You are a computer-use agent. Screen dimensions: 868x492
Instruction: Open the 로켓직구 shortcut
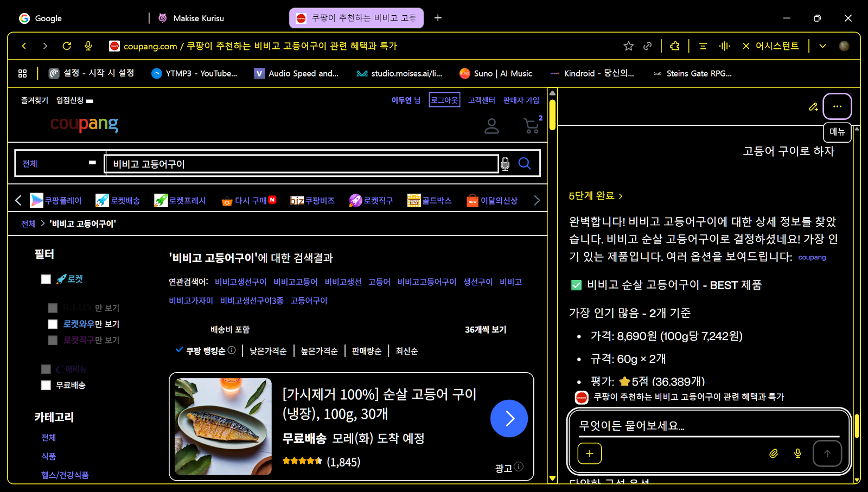(372, 201)
